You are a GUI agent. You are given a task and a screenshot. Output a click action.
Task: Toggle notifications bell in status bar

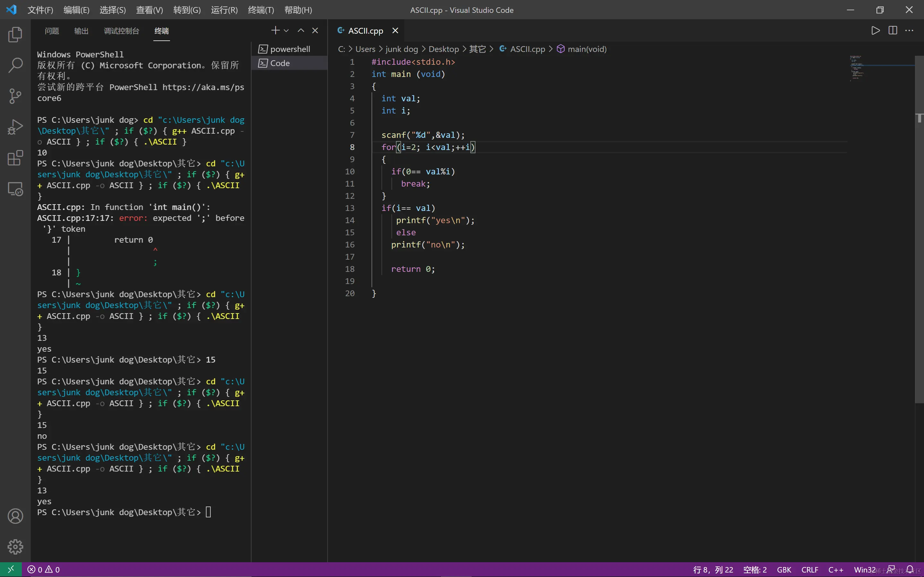pyautogui.click(x=910, y=569)
